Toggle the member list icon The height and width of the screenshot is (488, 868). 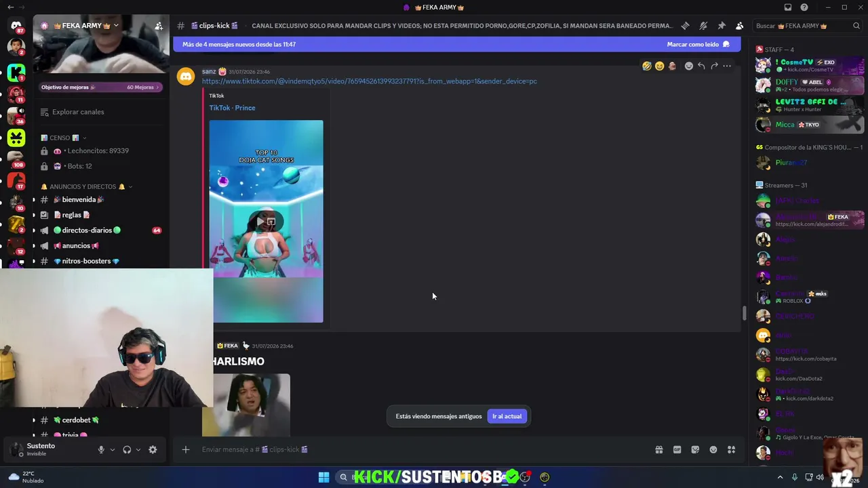[x=739, y=26]
